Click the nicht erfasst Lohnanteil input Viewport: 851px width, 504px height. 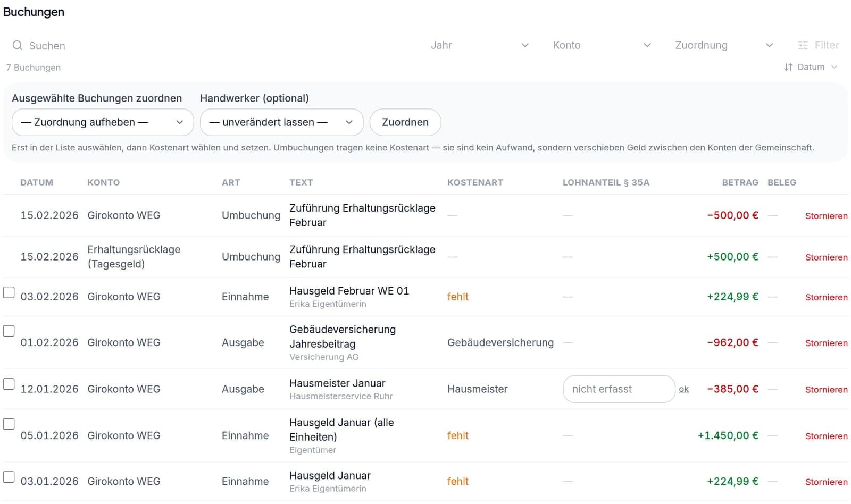619,389
